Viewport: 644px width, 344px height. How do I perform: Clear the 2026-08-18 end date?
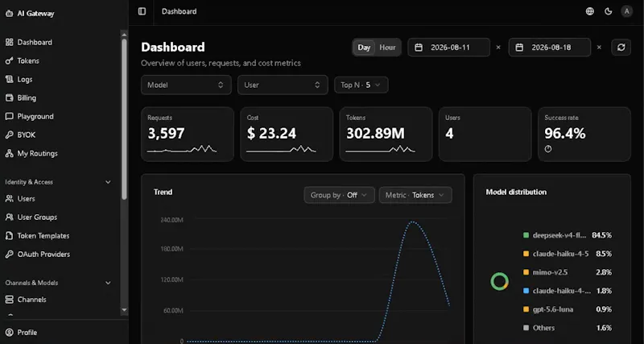pyautogui.click(x=599, y=48)
